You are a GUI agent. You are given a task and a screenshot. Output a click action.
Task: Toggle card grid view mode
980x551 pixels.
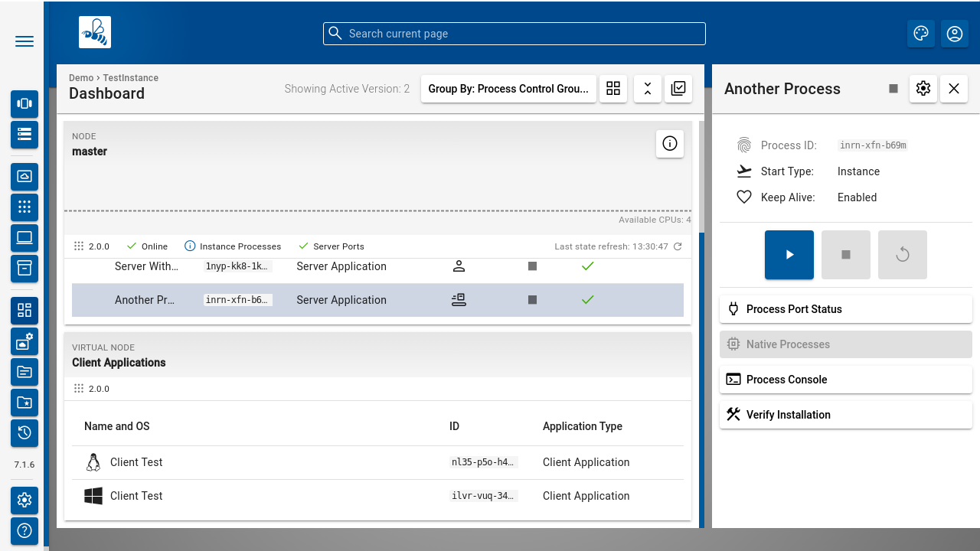[x=613, y=89]
